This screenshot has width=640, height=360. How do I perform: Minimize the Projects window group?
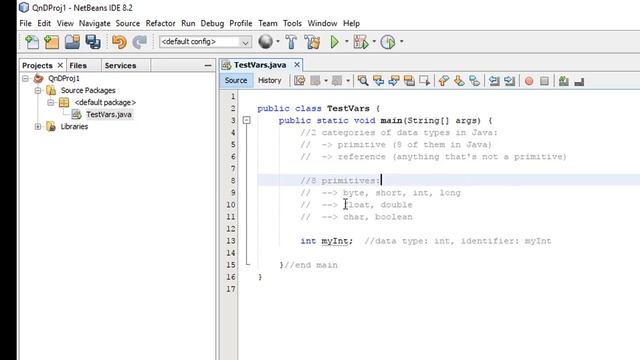(208, 65)
